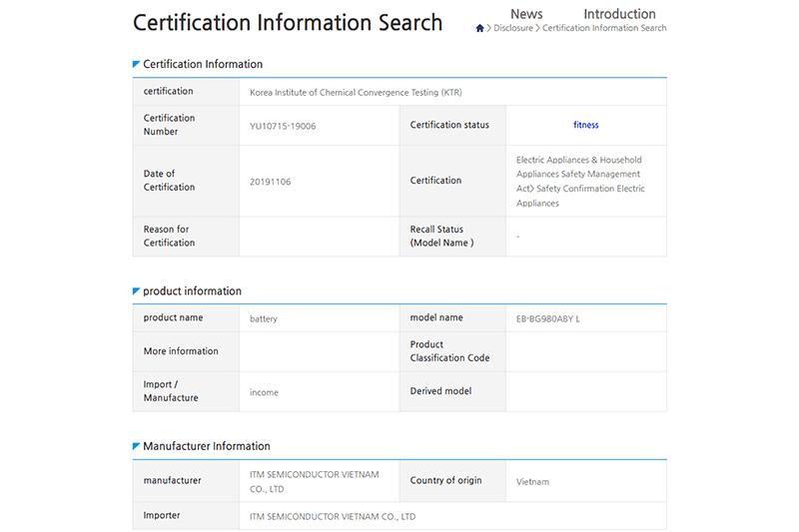
Task: Click the Importer ITM SEMICONDUCTOR VIETNAM value
Action: [333, 516]
